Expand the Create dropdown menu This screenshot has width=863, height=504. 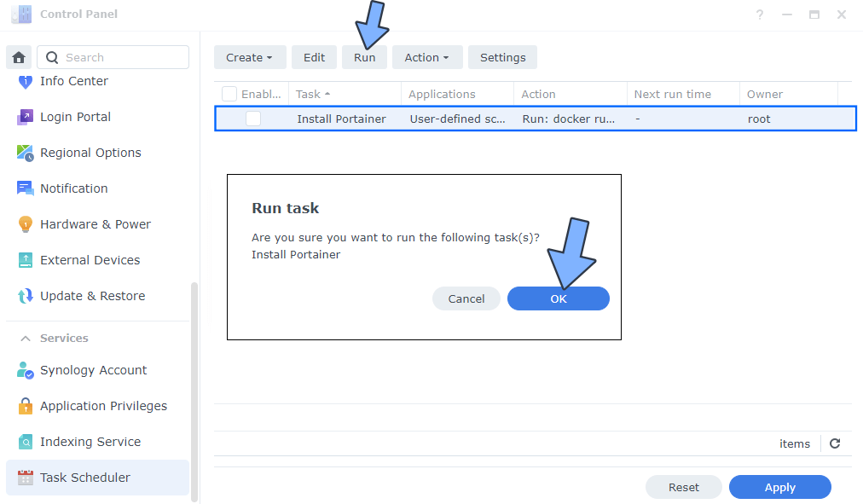[x=249, y=57]
